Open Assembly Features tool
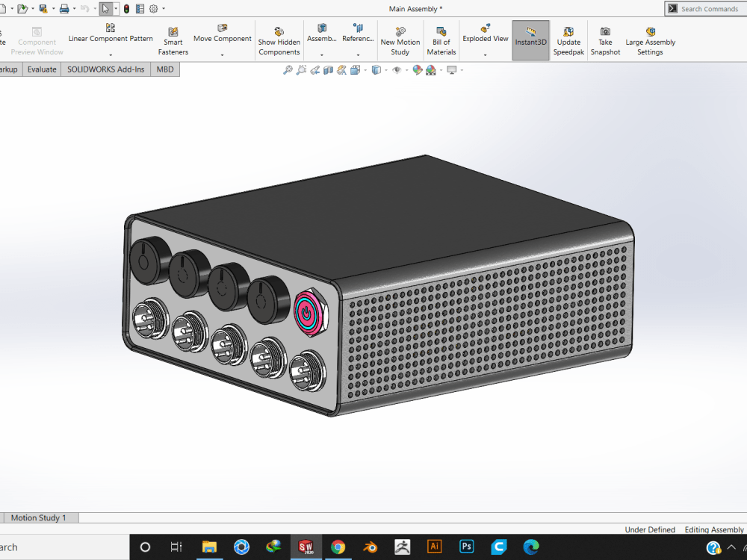This screenshot has width=747, height=560. [x=321, y=34]
